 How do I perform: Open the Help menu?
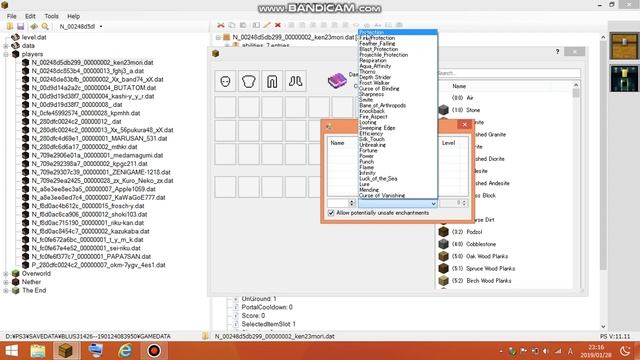73,16
